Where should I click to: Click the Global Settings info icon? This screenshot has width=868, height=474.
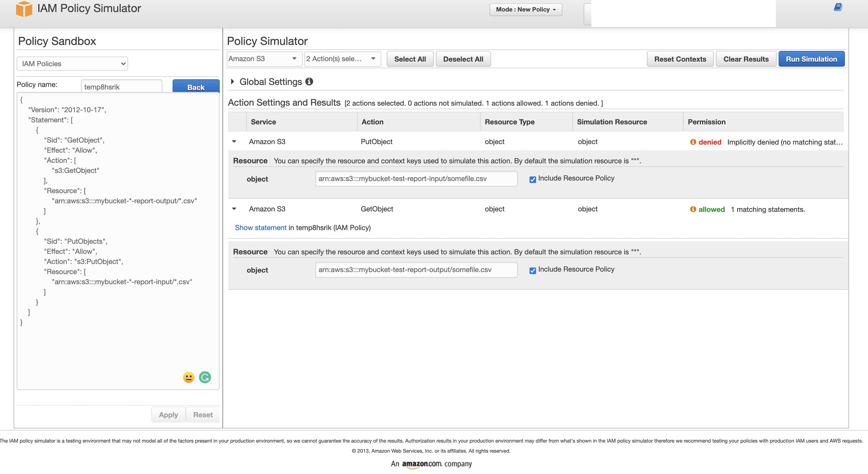(x=309, y=81)
